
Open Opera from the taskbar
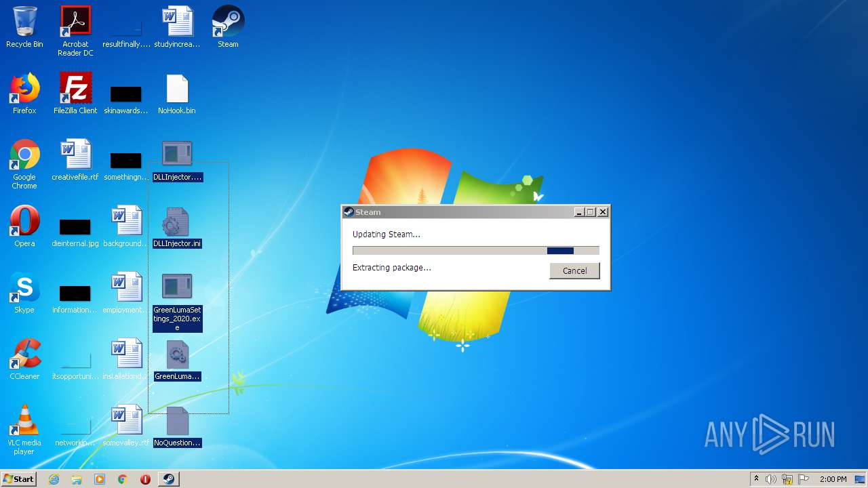pos(145,479)
